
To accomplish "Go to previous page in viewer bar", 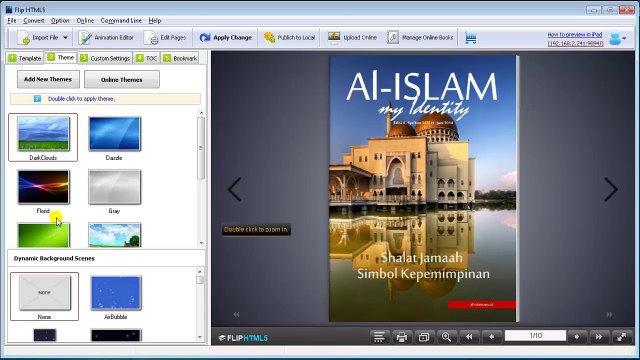I will click(491, 337).
